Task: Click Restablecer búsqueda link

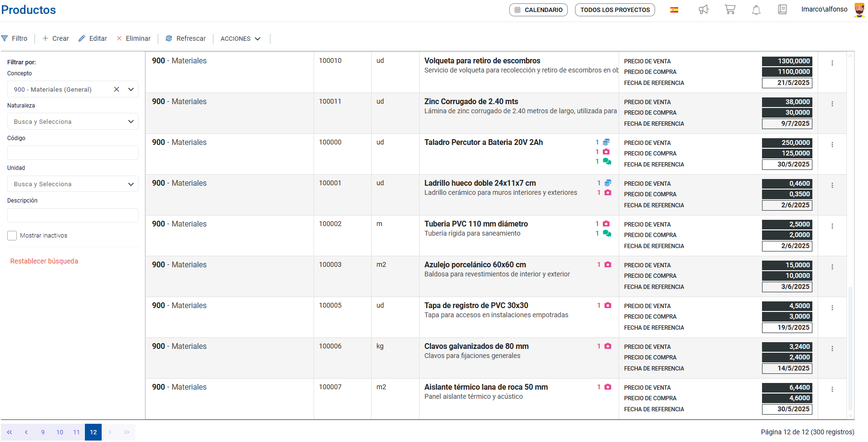Action: point(44,261)
